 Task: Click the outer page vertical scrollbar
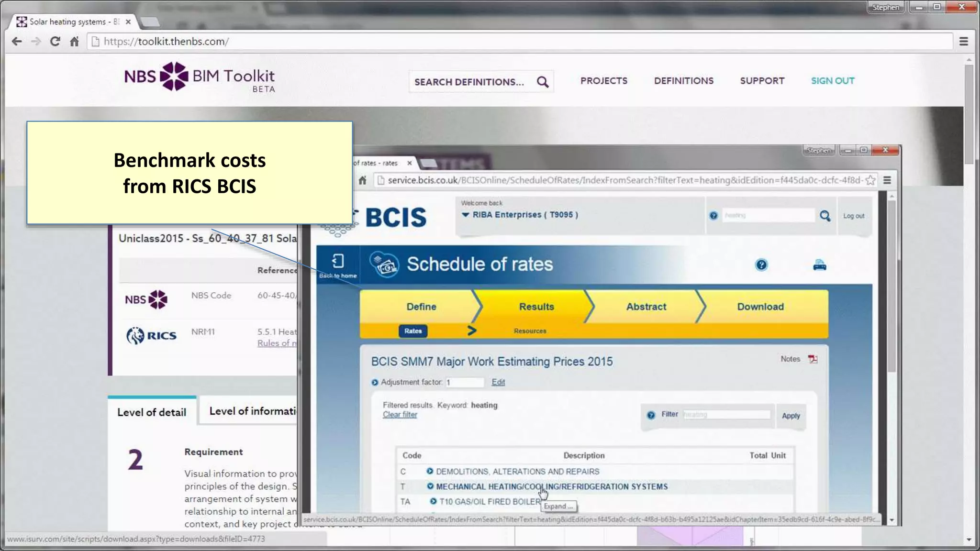pyautogui.click(x=969, y=115)
